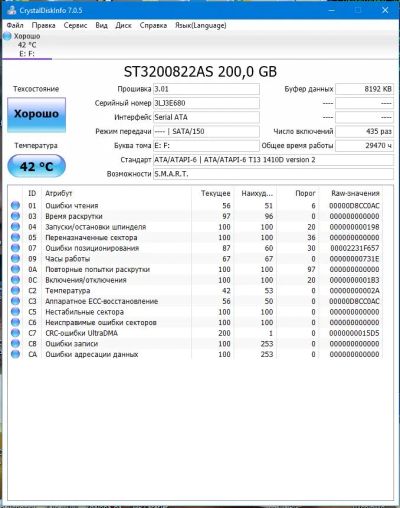This screenshot has width=400, height=508.
Task: Click status icon for Время раскрутки row
Action: click(15, 216)
